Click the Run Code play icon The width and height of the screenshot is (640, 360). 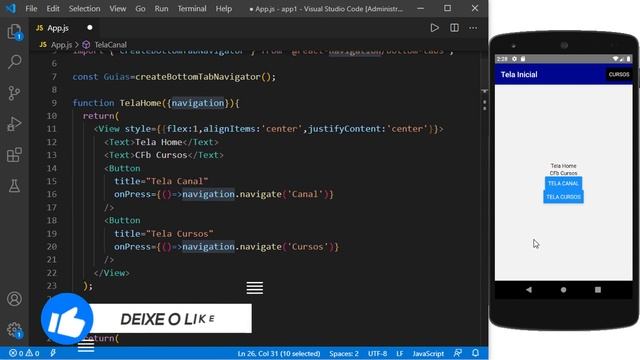(x=435, y=28)
